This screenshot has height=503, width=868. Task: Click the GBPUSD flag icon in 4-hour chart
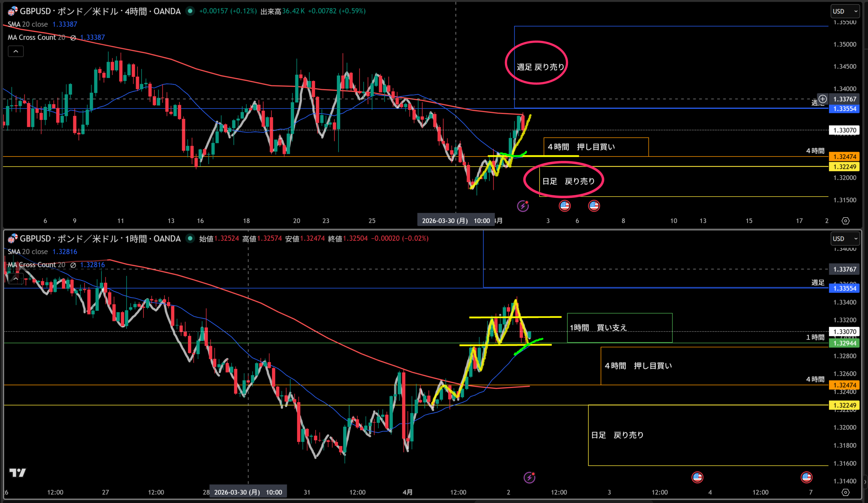click(x=13, y=12)
